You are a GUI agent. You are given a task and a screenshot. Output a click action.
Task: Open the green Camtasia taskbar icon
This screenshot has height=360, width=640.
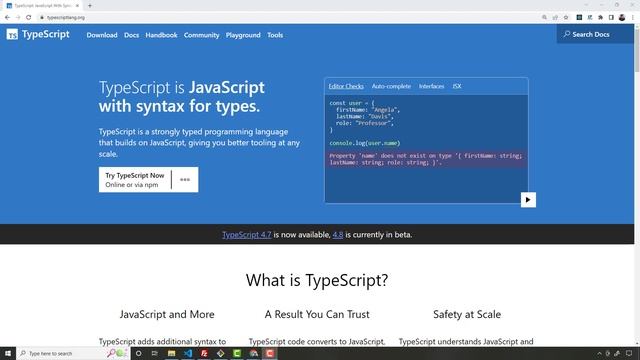point(237,353)
